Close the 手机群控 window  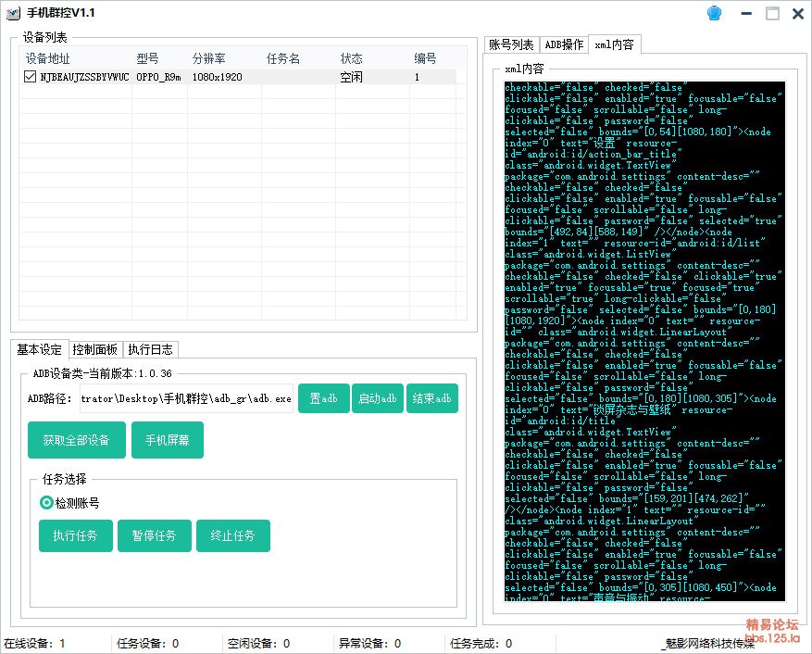[x=796, y=13]
